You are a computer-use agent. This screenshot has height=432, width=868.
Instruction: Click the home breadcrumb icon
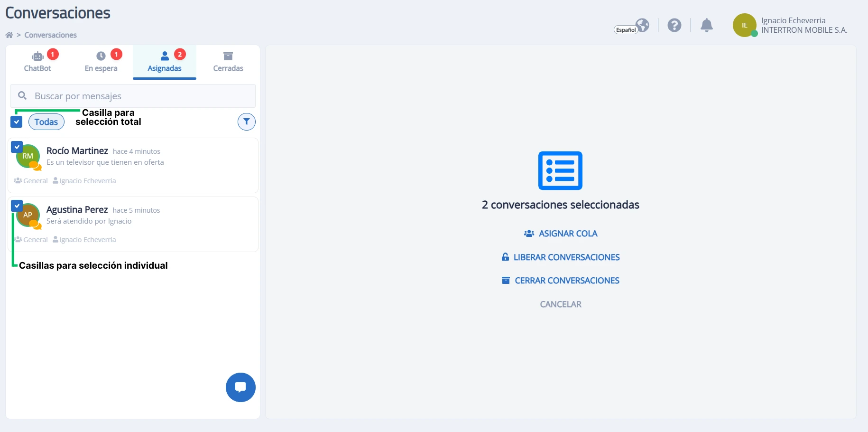pyautogui.click(x=9, y=35)
